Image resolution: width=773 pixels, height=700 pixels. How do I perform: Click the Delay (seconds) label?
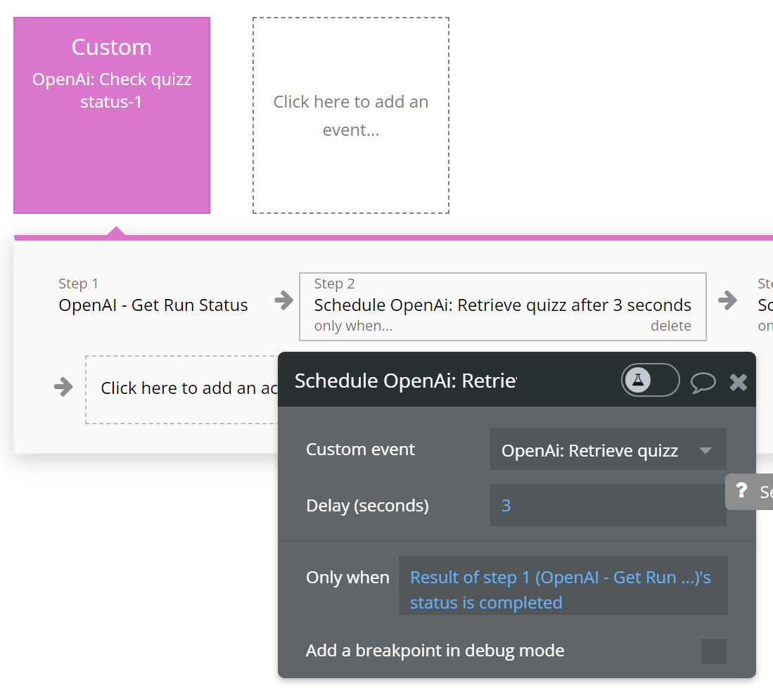coord(367,506)
